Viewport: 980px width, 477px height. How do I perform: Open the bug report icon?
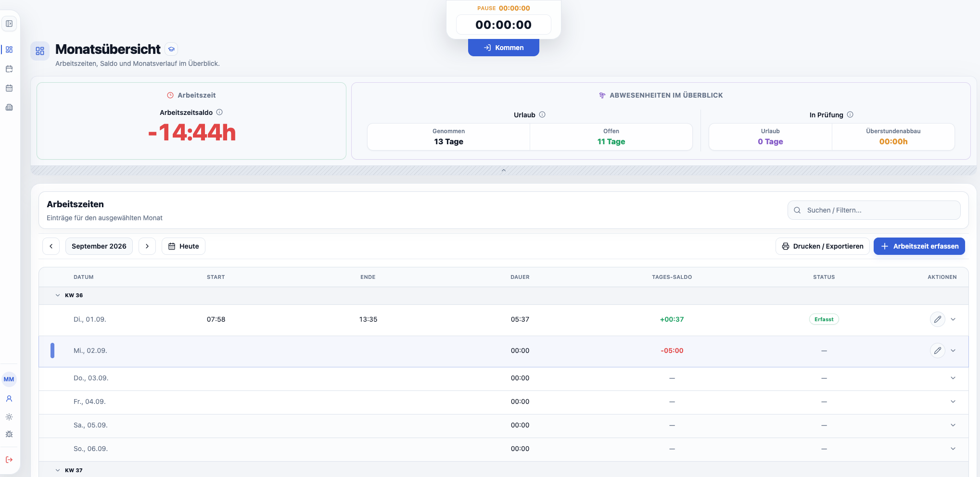click(x=9, y=434)
